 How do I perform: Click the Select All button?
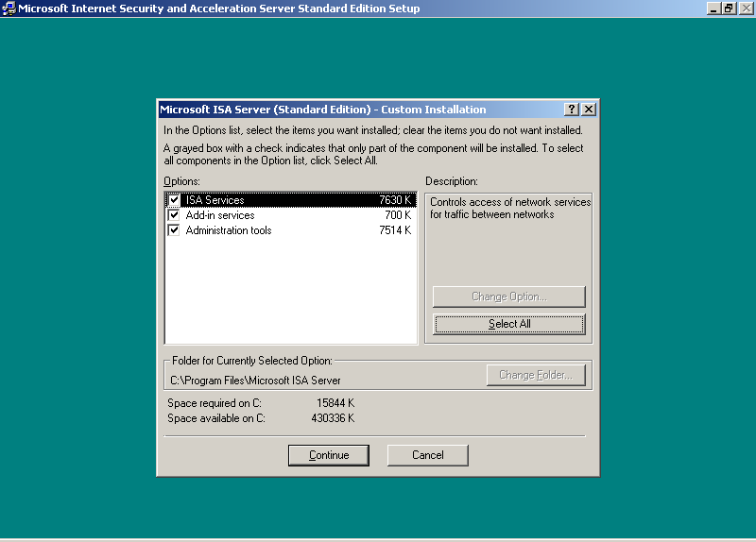(509, 324)
